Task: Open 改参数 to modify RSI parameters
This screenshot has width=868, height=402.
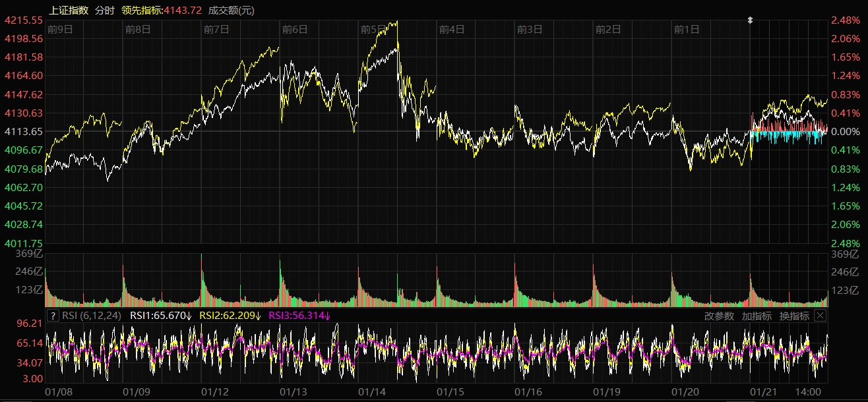Action: (x=719, y=316)
